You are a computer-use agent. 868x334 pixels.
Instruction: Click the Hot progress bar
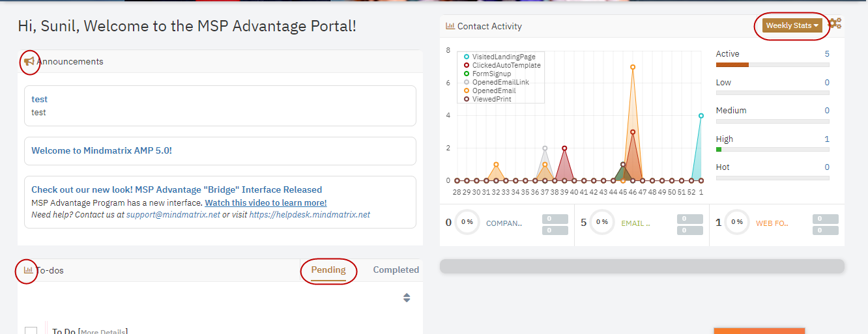(773, 178)
